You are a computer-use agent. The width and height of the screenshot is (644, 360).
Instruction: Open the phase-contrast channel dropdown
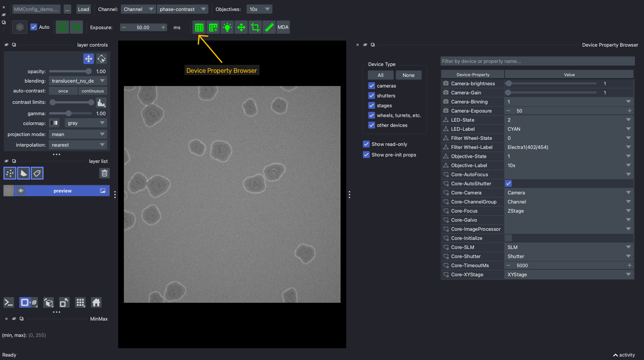click(x=183, y=9)
